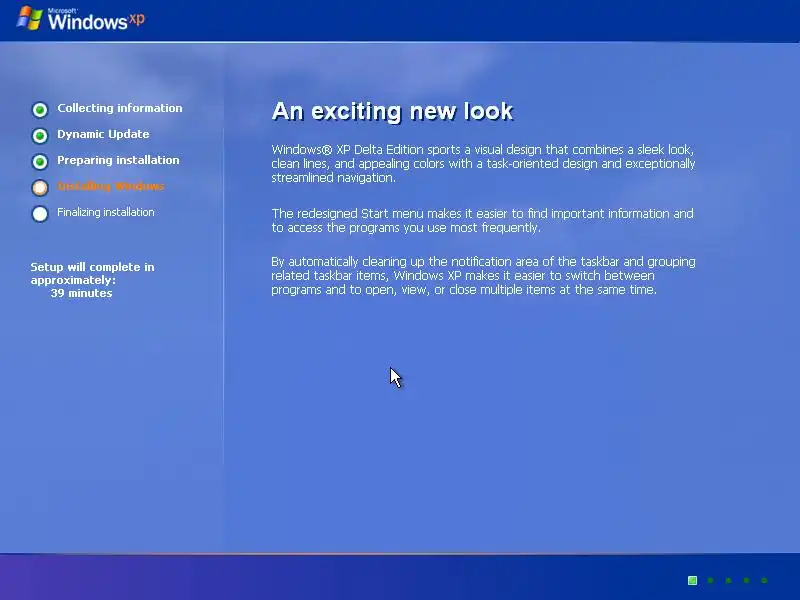The image size is (800, 600).
Task: Click the Setup will complete in approximately label
Action: click(x=92, y=273)
